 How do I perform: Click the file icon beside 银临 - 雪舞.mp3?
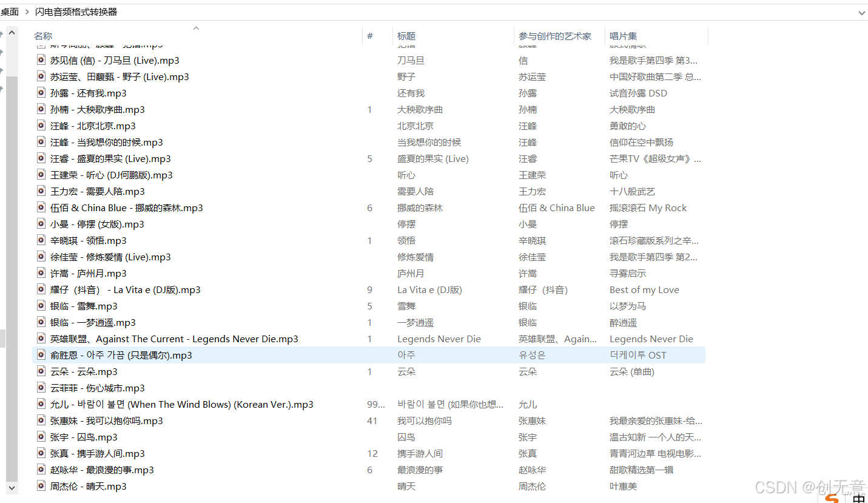point(41,306)
